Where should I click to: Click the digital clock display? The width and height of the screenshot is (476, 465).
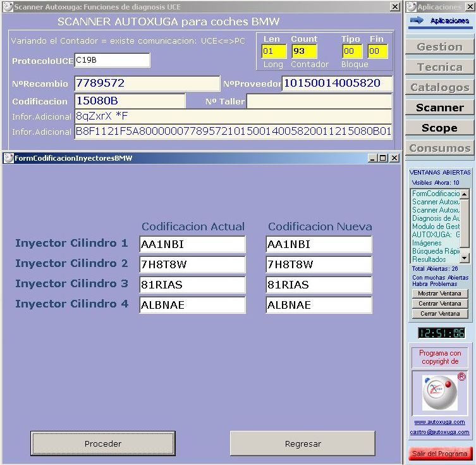(x=442, y=333)
